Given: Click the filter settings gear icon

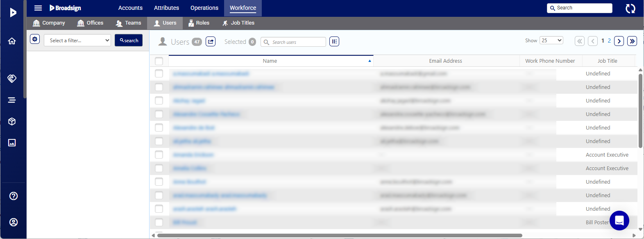Looking at the screenshot, I should [x=35, y=39].
